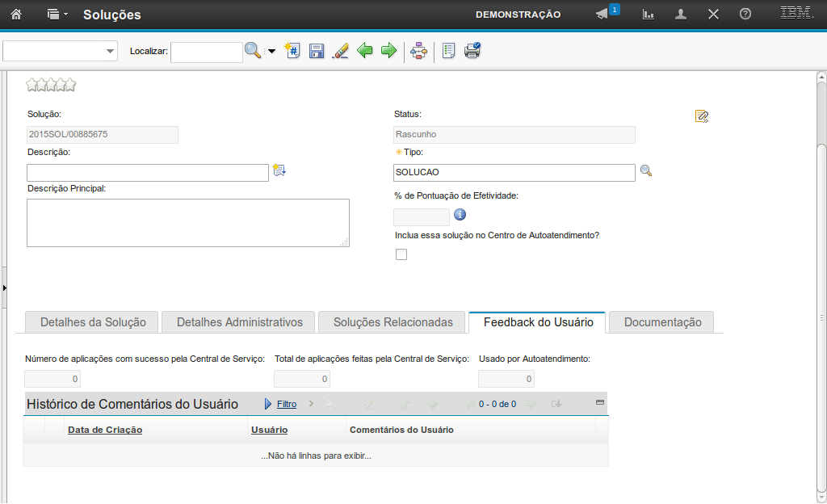Go to previous record with green left arrow

365,51
